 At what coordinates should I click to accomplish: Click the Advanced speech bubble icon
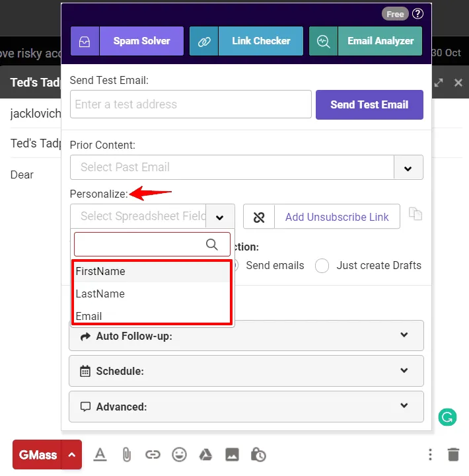85,407
